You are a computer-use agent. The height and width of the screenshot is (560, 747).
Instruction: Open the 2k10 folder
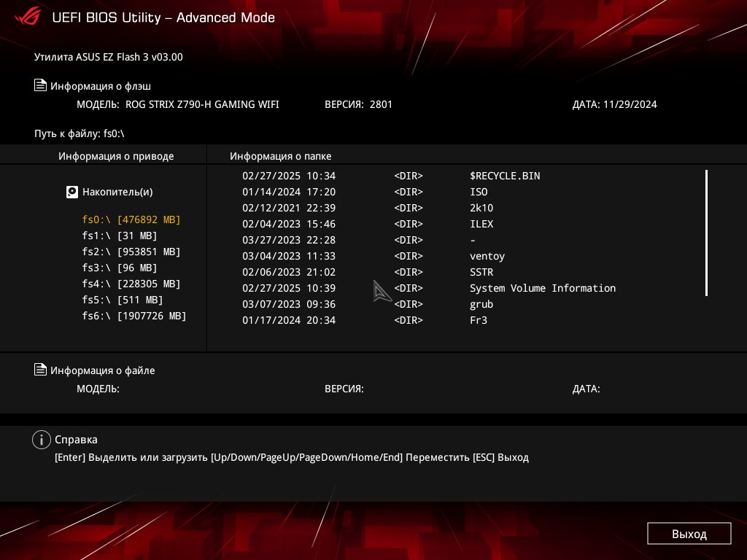point(481,208)
